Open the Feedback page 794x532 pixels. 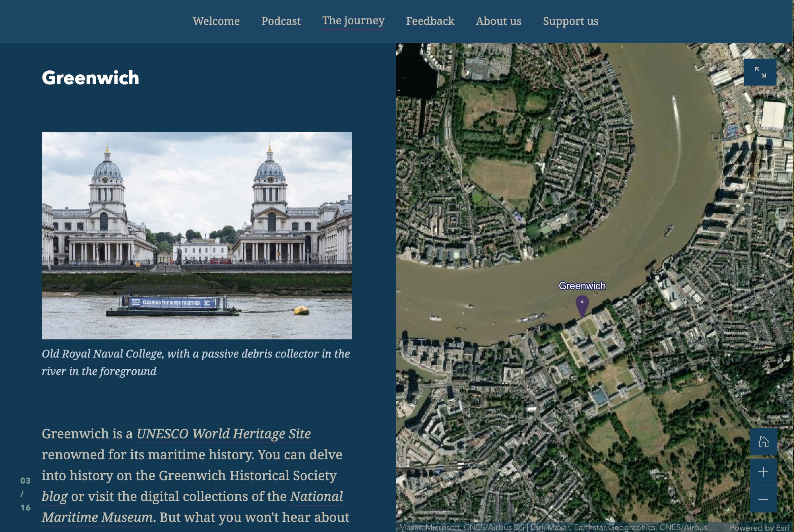pyautogui.click(x=430, y=21)
